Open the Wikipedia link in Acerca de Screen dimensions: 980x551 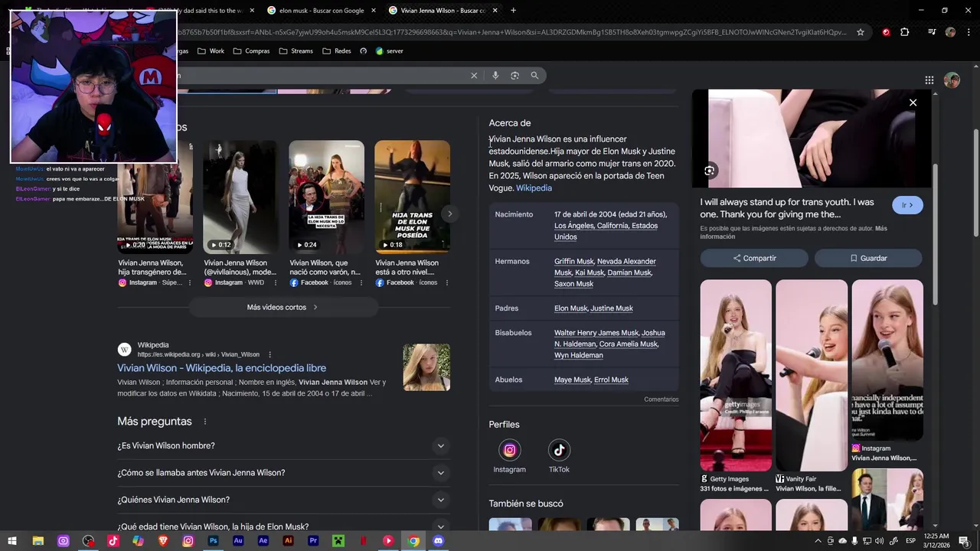tap(534, 188)
